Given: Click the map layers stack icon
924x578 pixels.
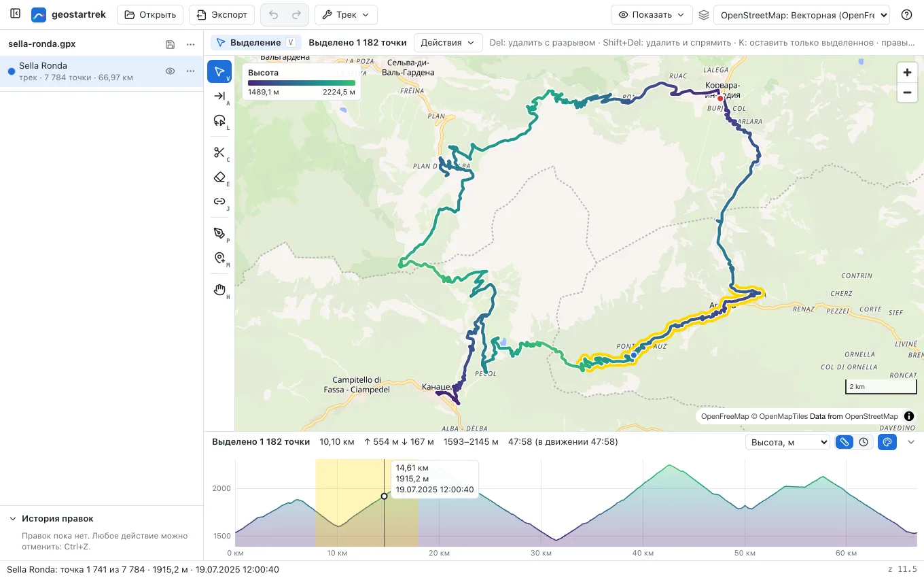Looking at the screenshot, I should [x=704, y=14].
